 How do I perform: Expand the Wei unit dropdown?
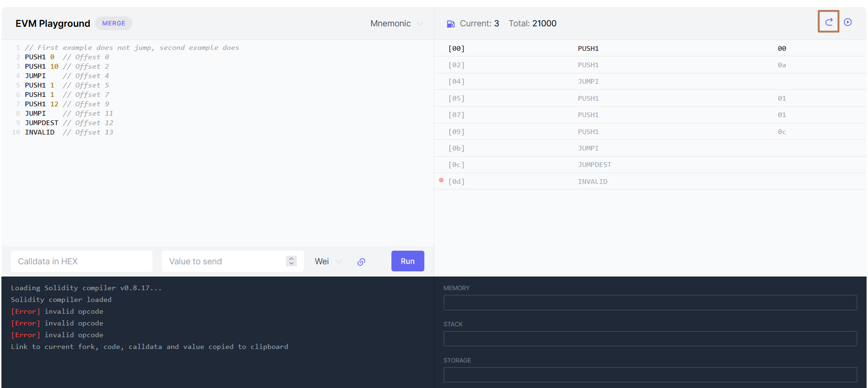(328, 261)
